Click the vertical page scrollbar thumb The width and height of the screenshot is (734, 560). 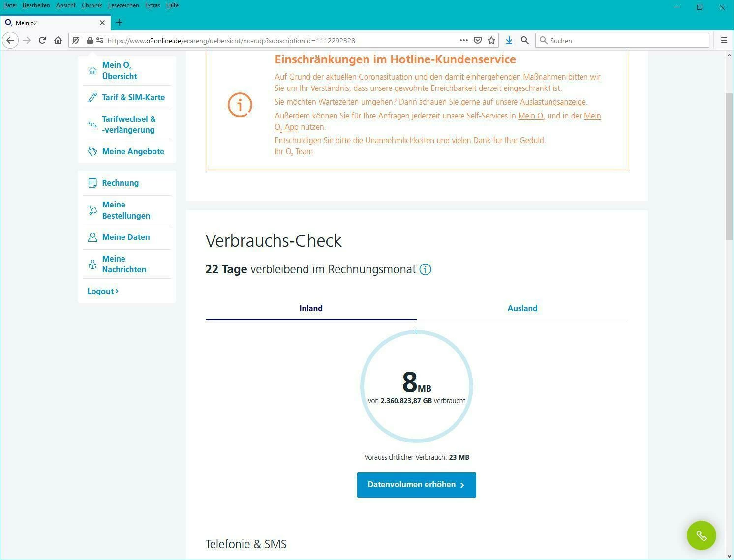[x=729, y=166]
